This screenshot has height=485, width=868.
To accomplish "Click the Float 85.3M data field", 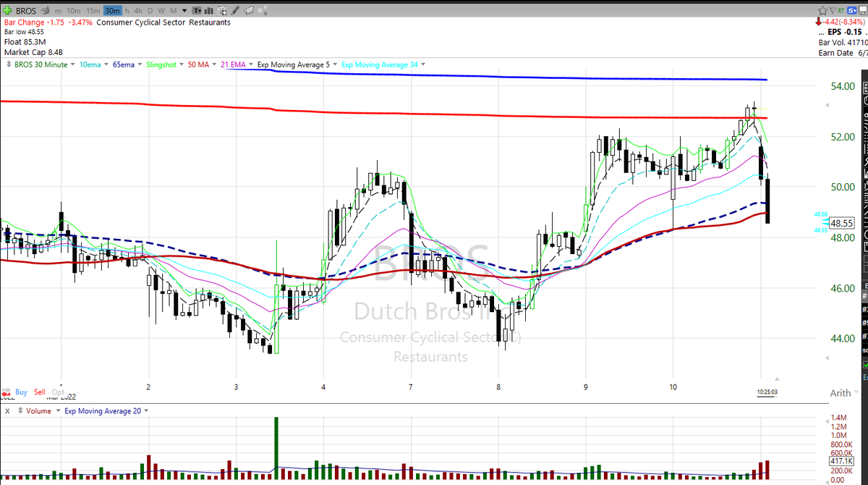I will [x=24, y=41].
